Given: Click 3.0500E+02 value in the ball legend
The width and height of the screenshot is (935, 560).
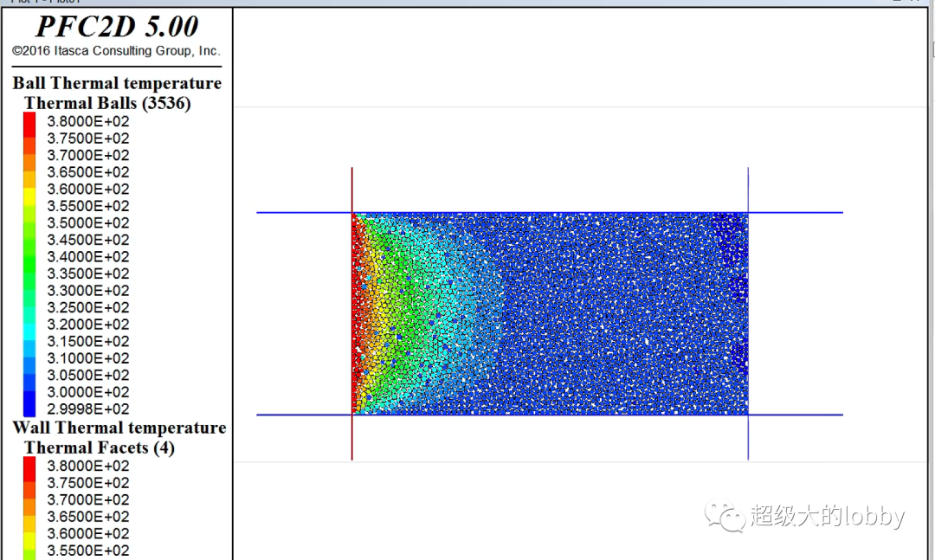Looking at the screenshot, I should point(88,375).
